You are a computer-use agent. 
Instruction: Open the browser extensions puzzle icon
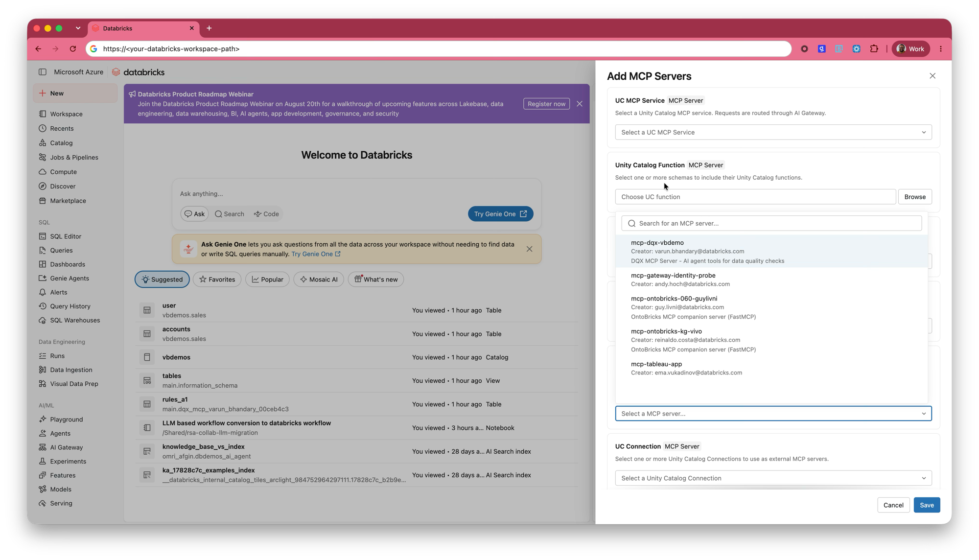click(874, 49)
